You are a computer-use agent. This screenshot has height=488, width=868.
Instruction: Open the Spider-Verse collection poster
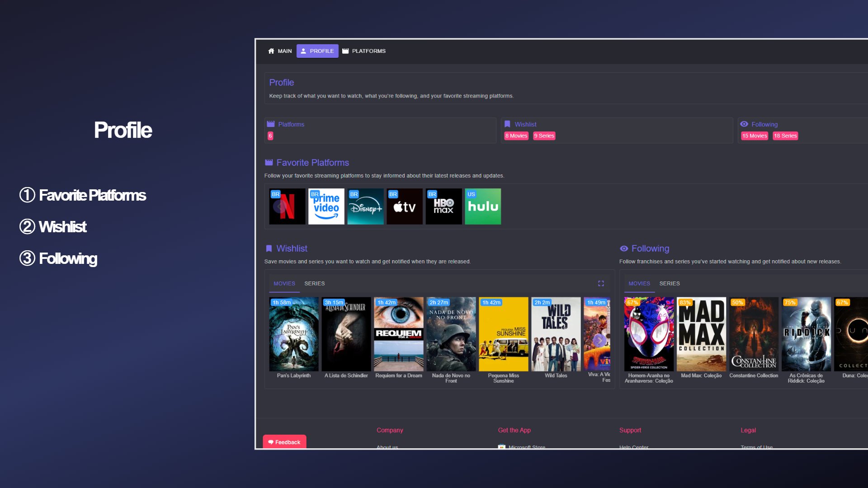[649, 334]
